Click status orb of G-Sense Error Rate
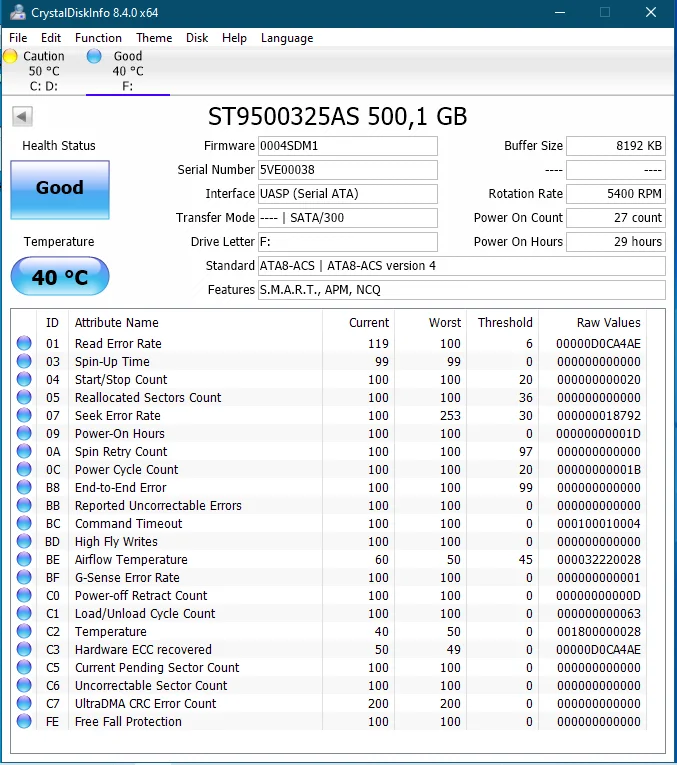 (x=24, y=578)
